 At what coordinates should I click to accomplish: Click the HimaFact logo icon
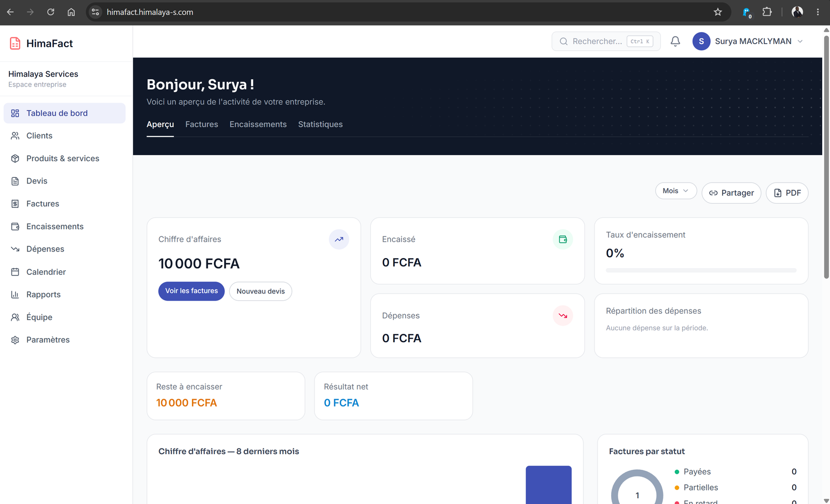click(x=15, y=44)
